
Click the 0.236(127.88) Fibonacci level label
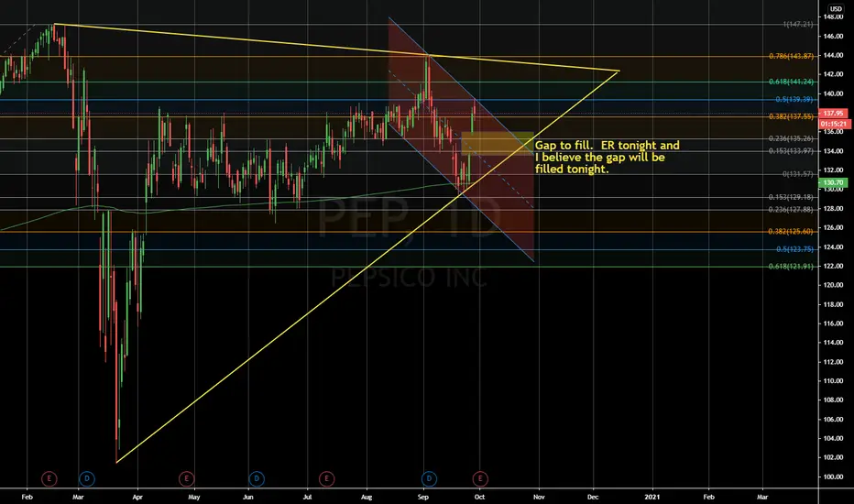point(792,210)
